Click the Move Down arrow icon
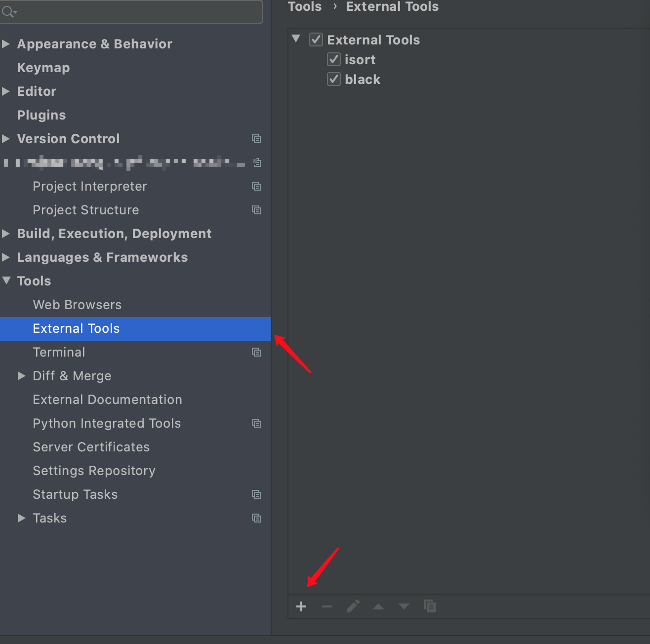The height and width of the screenshot is (644, 650). 404,606
